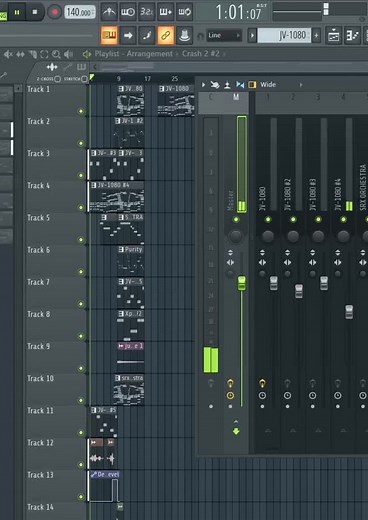Toggle typing keyboard to piano icon
Image resolution: width=368 pixels, height=520 pixels.
(x=109, y=35)
